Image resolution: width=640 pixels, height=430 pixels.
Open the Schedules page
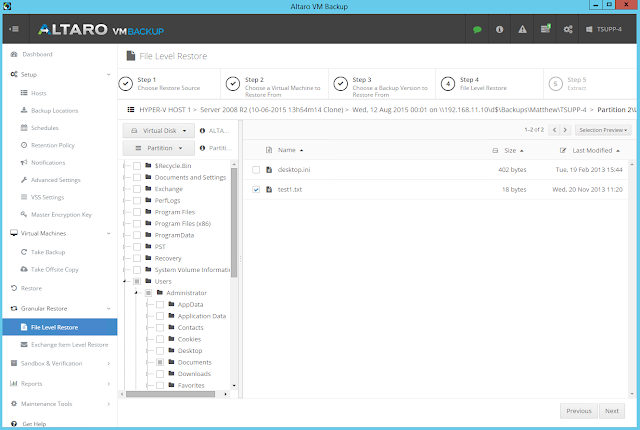44,128
